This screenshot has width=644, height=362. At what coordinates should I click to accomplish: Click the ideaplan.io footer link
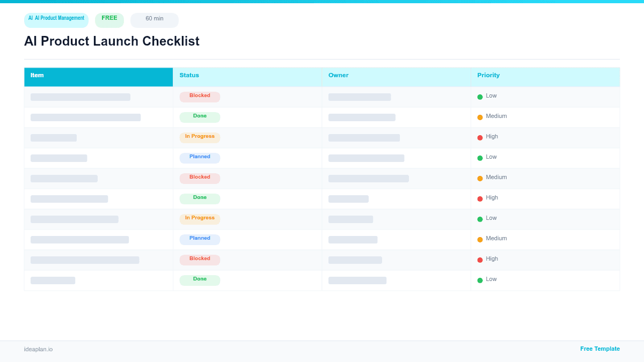click(x=38, y=349)
